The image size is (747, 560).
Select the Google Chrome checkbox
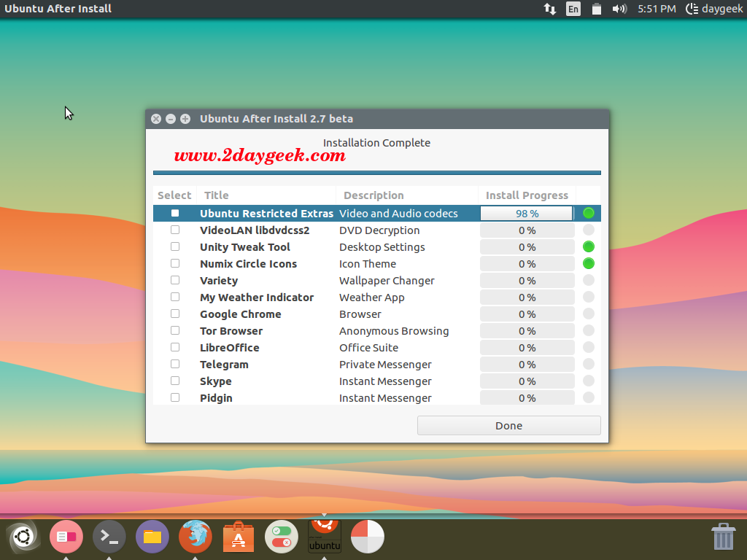coord(175,314)
